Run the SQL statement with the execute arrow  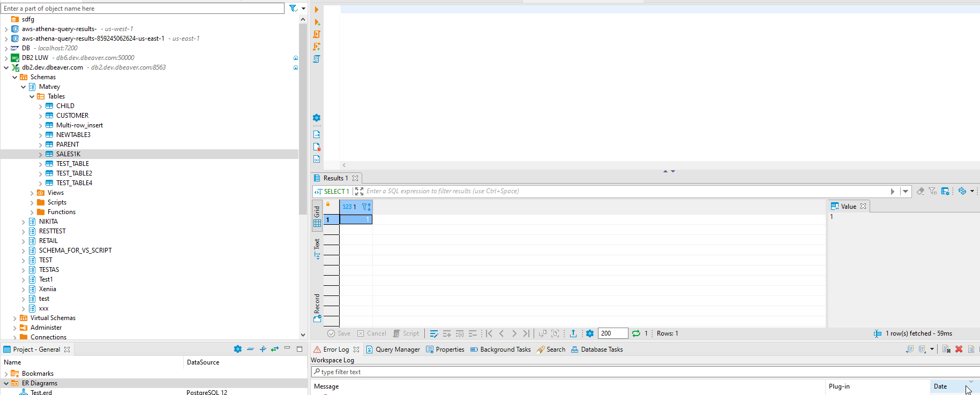pyautogui.click(x=317, y=10)
